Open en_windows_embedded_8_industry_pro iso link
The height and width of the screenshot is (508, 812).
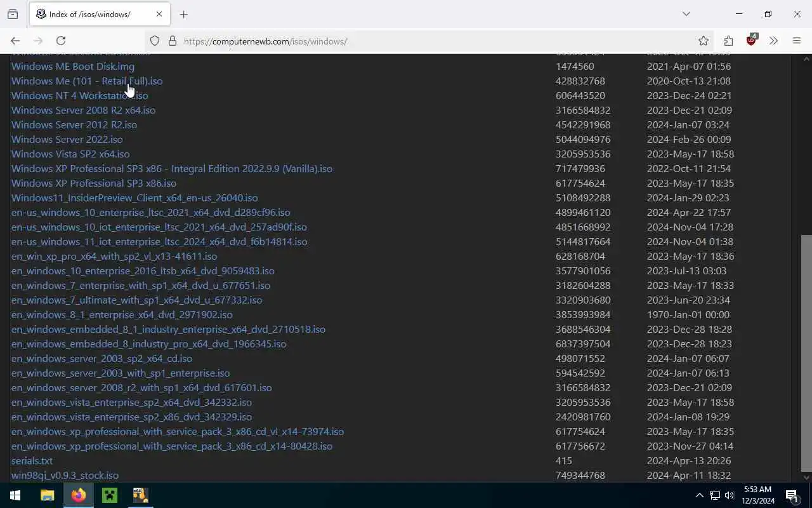point(149,344)
